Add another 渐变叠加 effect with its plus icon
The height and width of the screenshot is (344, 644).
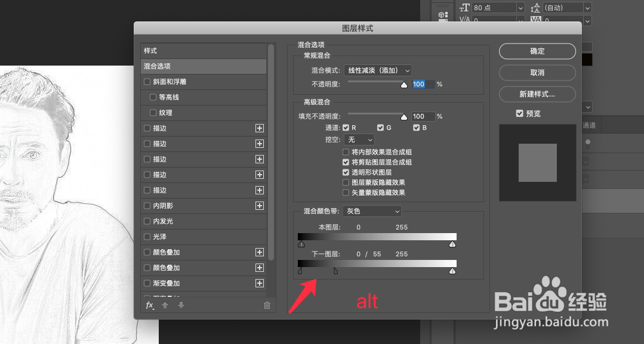tap(260, 283)
